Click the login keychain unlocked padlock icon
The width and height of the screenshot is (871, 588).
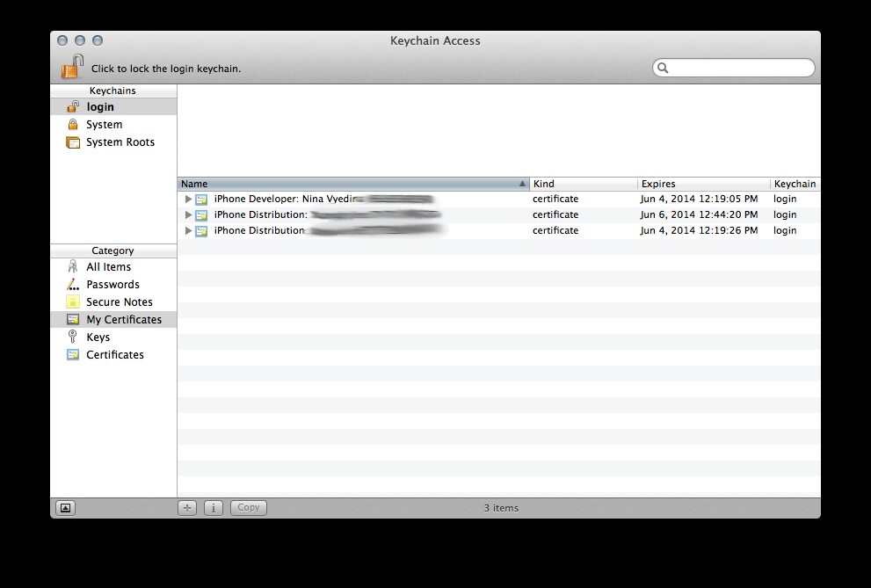(73, 106)
